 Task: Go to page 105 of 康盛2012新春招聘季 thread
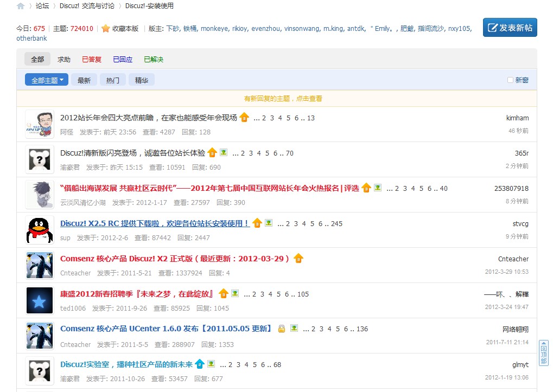point(303,294)
